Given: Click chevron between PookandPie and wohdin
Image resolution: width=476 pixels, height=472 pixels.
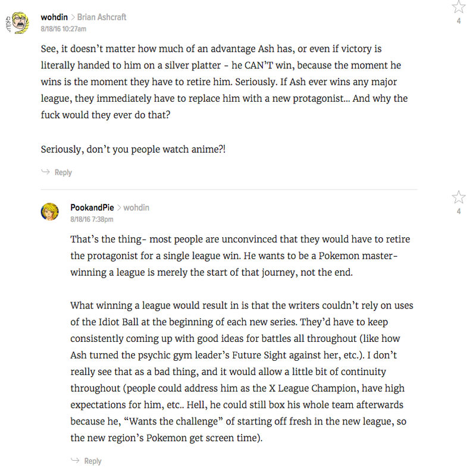Looking at the screenshot, I should pyautogui.click(x=118, y=208).
